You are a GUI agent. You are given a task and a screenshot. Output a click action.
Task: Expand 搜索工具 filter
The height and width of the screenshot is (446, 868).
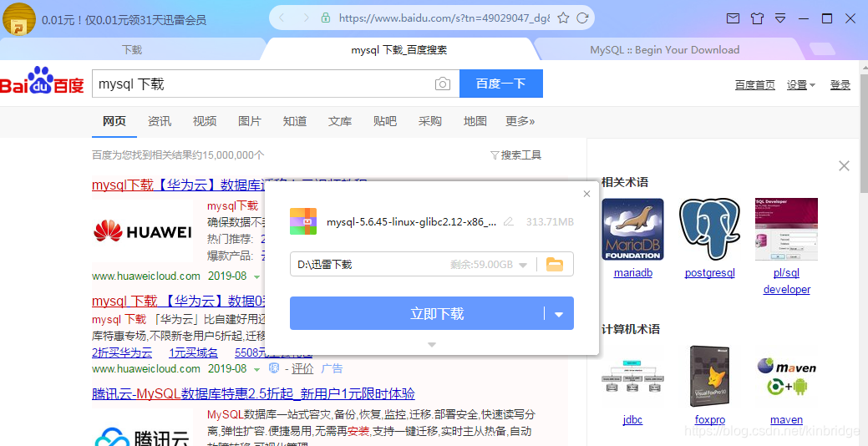tap(516, 155)
